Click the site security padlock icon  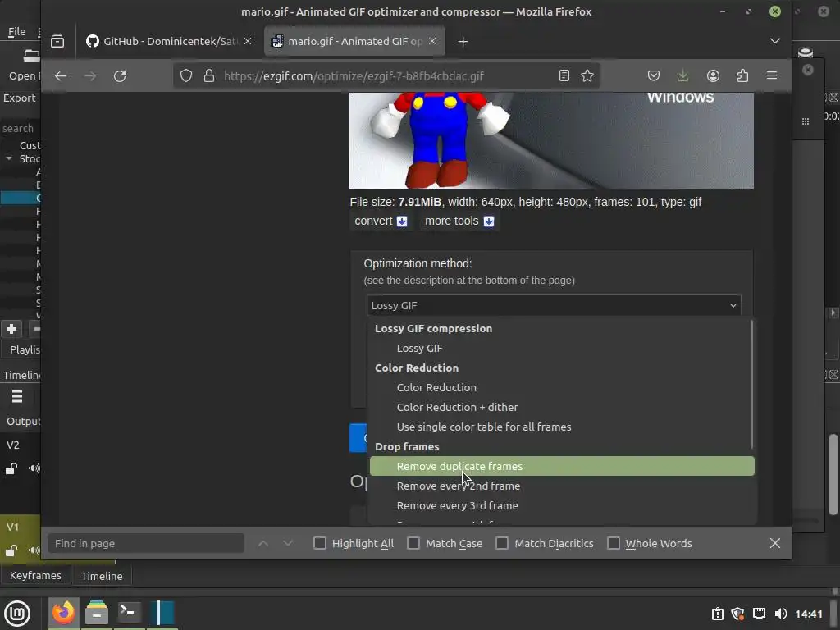click(209, 76)
